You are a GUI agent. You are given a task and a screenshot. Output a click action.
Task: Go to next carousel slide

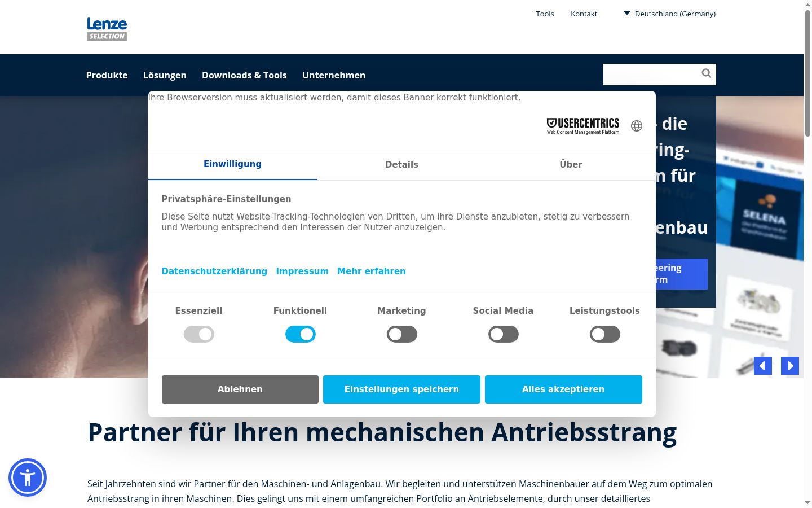790,366
